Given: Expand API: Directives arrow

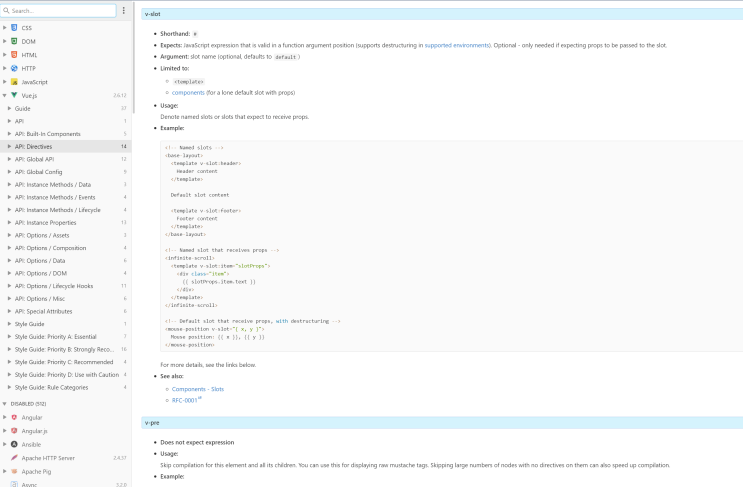Looking at the screenshot, I should coord(9,146).
